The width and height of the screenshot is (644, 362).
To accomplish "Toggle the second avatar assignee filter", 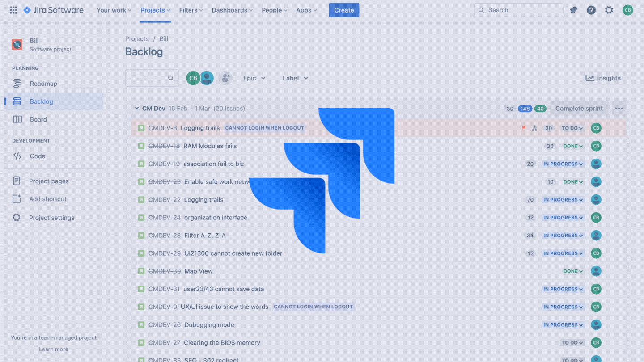I will 207,78.
